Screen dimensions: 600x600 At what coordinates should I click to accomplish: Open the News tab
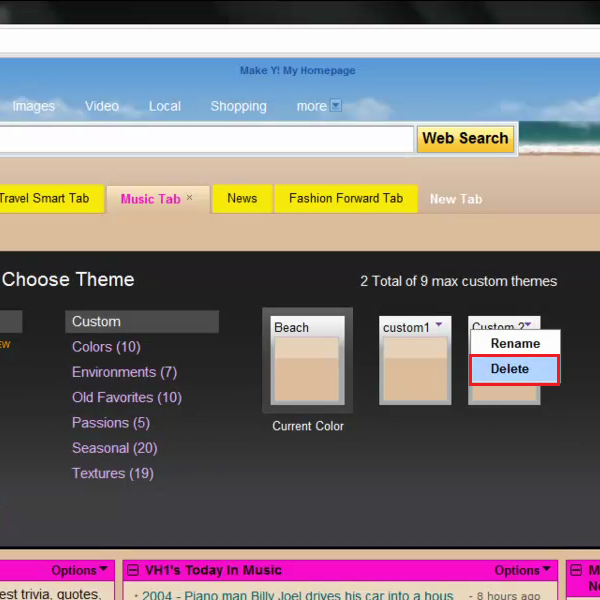click(x=242, y=198)
